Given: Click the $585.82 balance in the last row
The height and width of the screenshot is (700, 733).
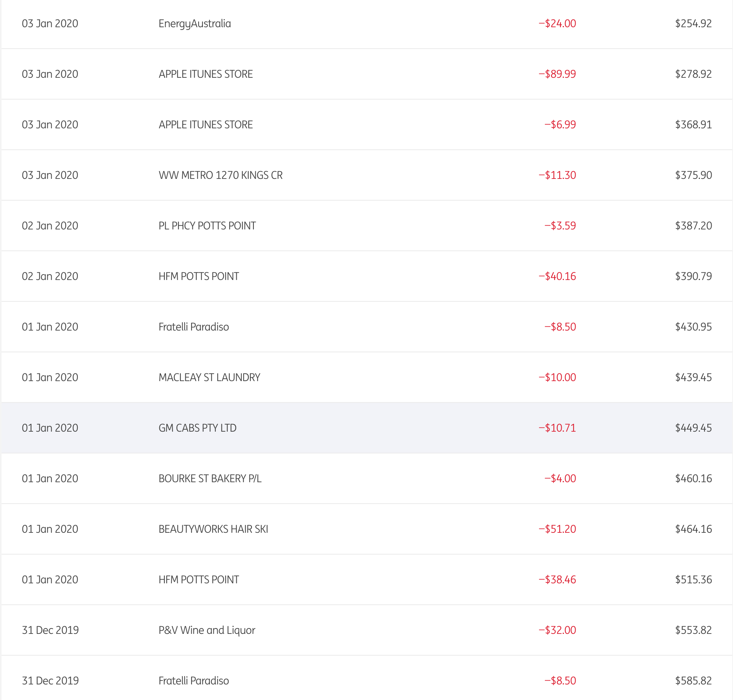Looking at the screenshot, I should [693, 681].
